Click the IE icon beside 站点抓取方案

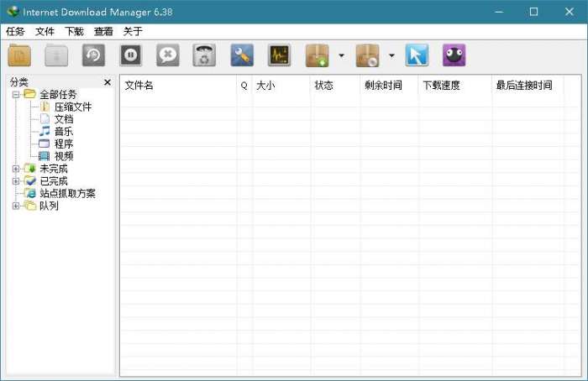pyautogui.click(x=30, y=193)
